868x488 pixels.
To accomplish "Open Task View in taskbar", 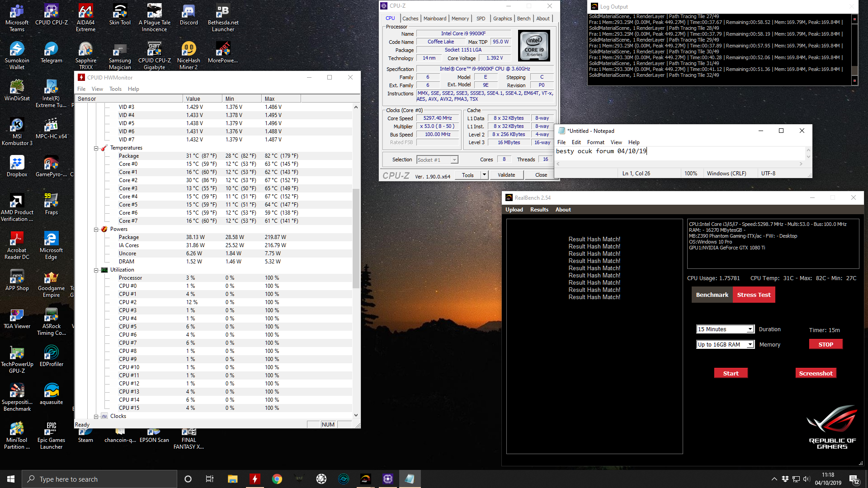I will coord(209,479).
